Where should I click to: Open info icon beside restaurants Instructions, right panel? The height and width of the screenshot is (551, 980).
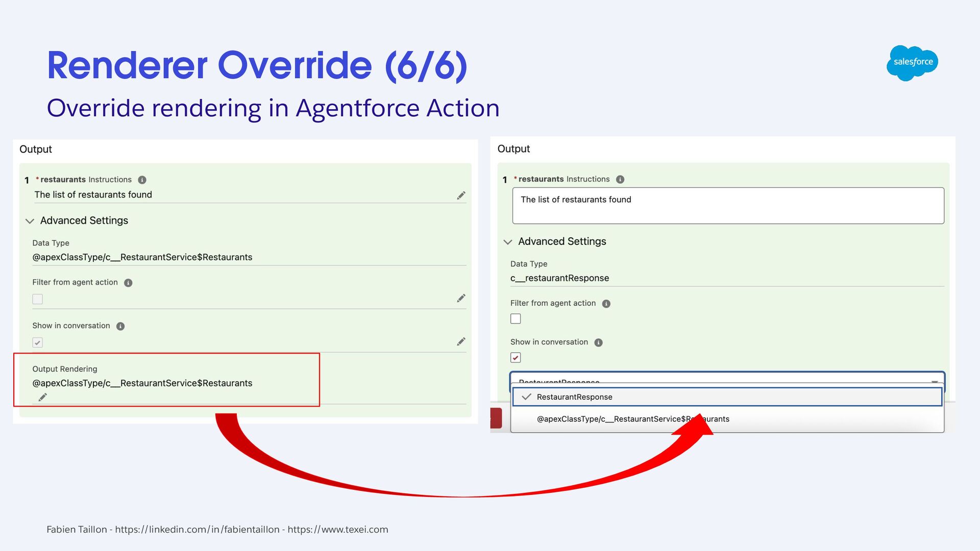tap(620, 179)
